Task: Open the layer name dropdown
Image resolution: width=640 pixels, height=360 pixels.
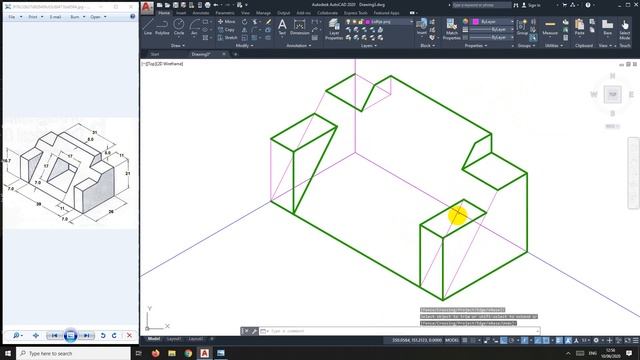Action: [x=411, y=22]
